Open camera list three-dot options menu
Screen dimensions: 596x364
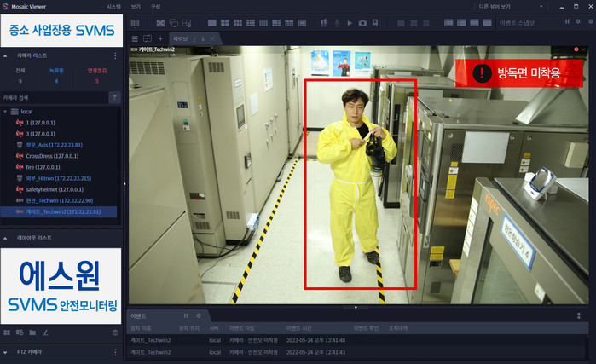tap(116, 54)
